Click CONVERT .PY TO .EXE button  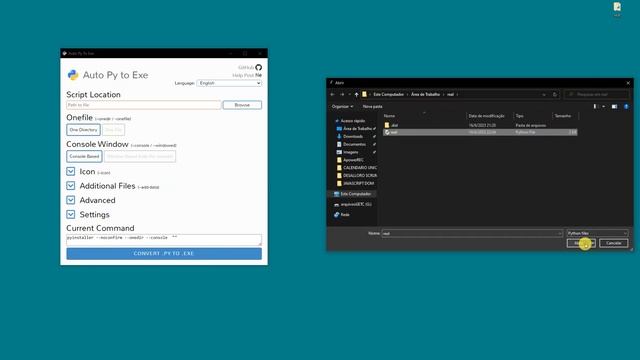(164, 253)
